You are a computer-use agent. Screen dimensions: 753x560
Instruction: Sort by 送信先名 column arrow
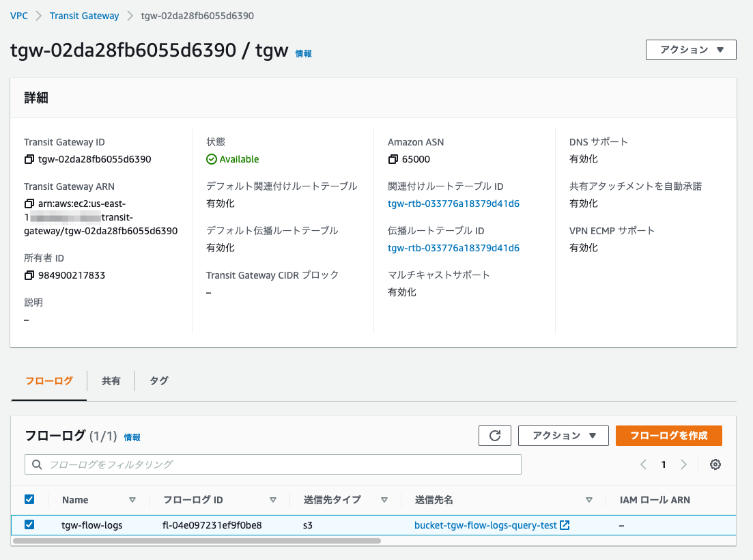tap(588, 500)
